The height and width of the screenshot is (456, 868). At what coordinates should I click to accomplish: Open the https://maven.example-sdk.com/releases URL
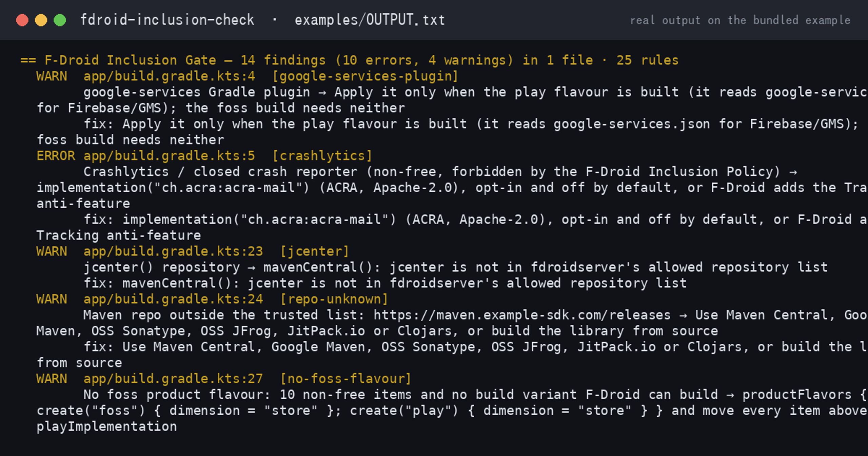pyautogui.click(x=522, y=315)
